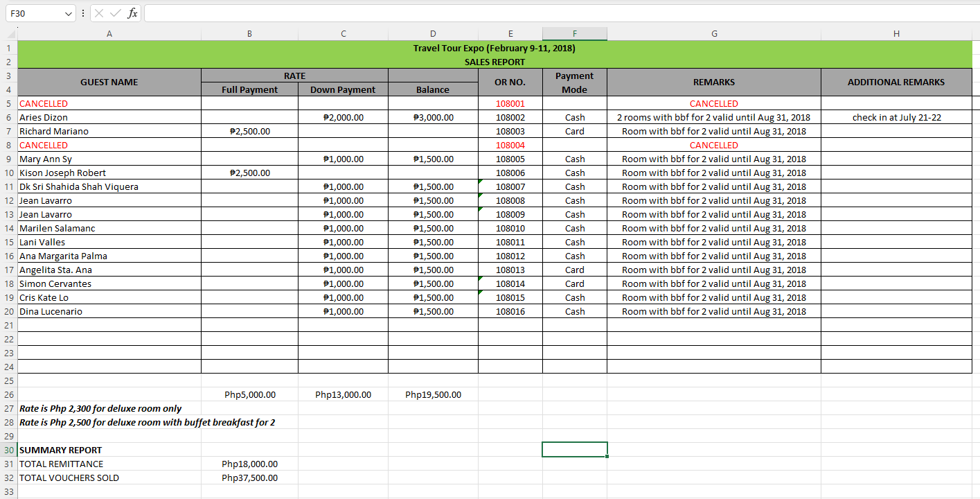Click the Insert Function fx icon
This screenshot has height=499, width=980.
click(x=132, y=13)
